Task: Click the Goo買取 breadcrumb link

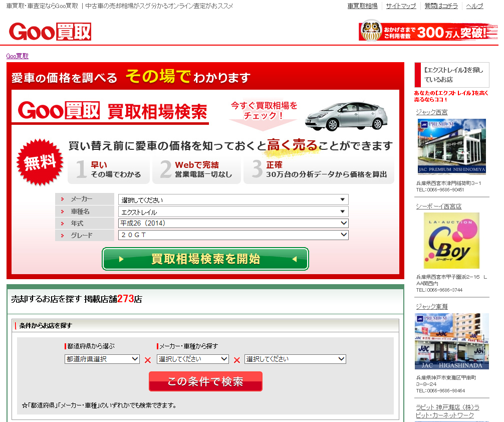Action: click(x=18, y=56)
